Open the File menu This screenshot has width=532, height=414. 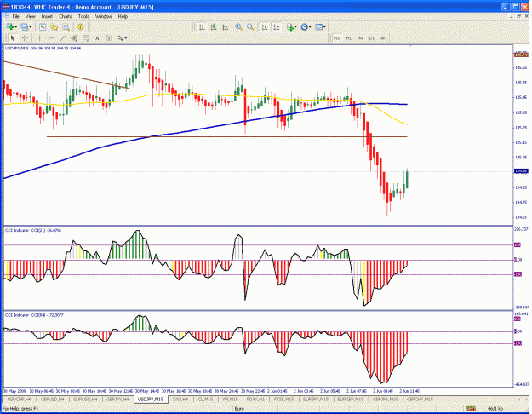click(x=15, y=16)
